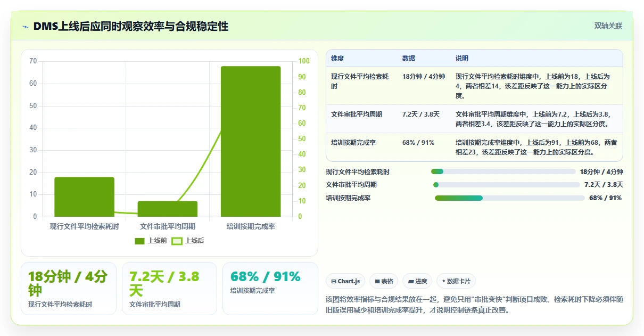Viewport: 644px width, 336px height.
Task: Click the chart bar for 文件审批平均周期
Action: coord(167,209)
